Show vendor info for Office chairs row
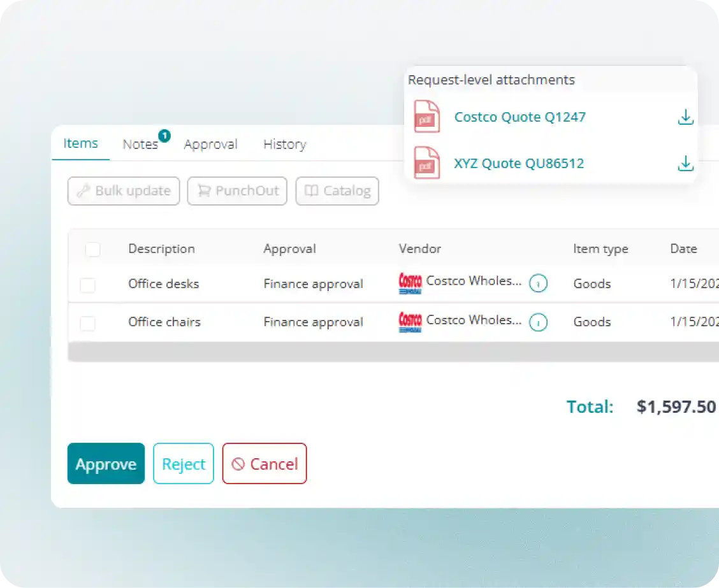 click(538, 322)
